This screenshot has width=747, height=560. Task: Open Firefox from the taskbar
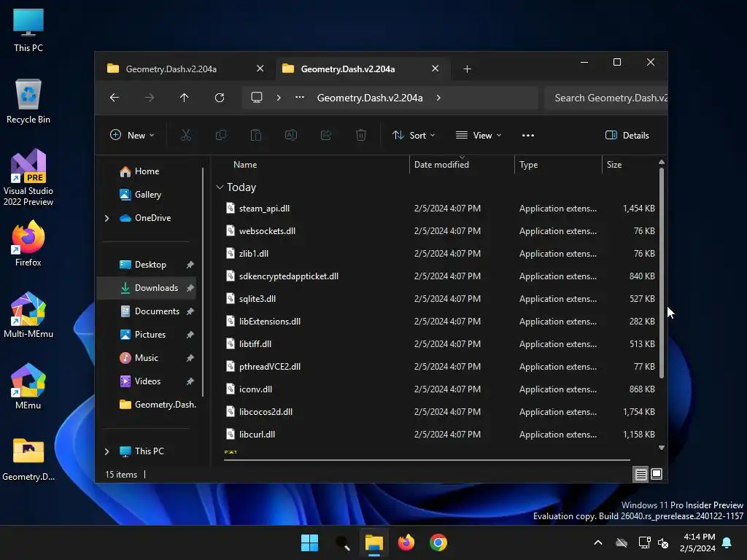point(406,542)
